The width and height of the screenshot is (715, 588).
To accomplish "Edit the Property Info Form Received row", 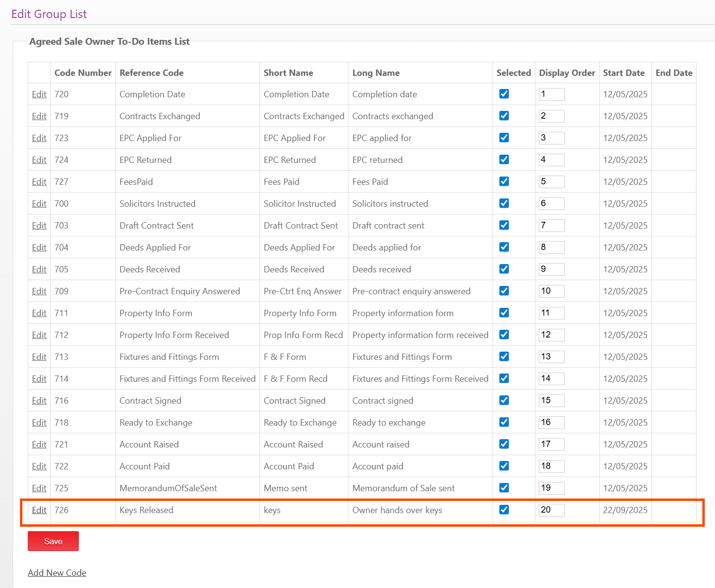I will tap(39, 335).
